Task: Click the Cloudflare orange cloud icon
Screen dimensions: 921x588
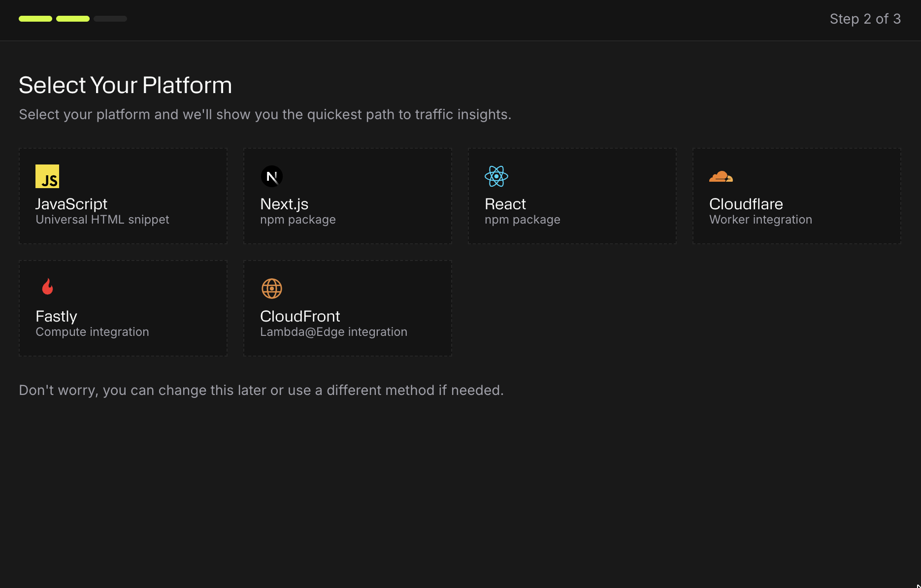Action: click(x=721, y=176)
